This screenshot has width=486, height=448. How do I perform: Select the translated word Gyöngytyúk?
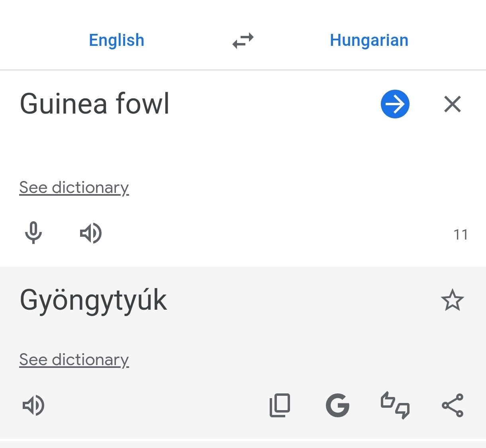93,300
